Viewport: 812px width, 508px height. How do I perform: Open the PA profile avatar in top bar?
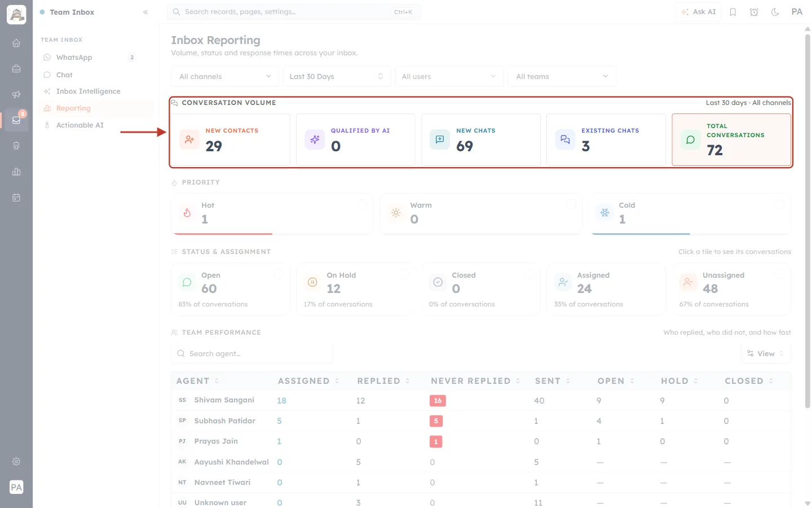click(x=797, y=12)
